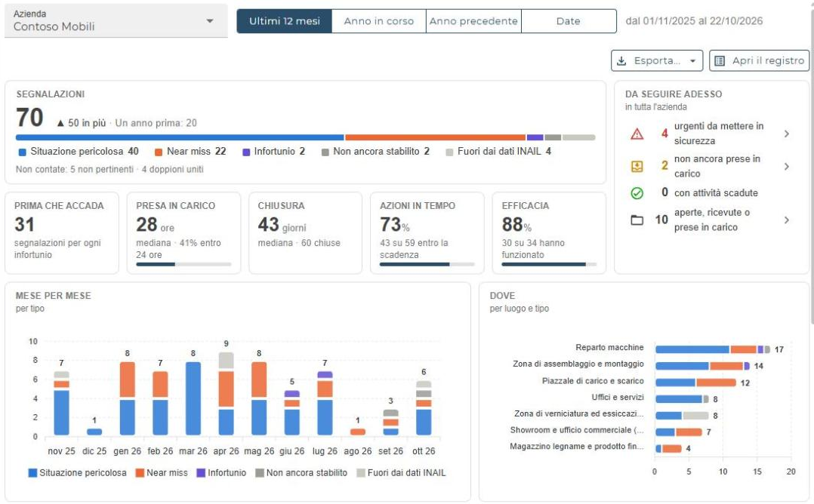Viewport: 814px width, 504px height.
Task: Click the blue segment of Segnalazioni bar
Action: [x=180, y=137]
